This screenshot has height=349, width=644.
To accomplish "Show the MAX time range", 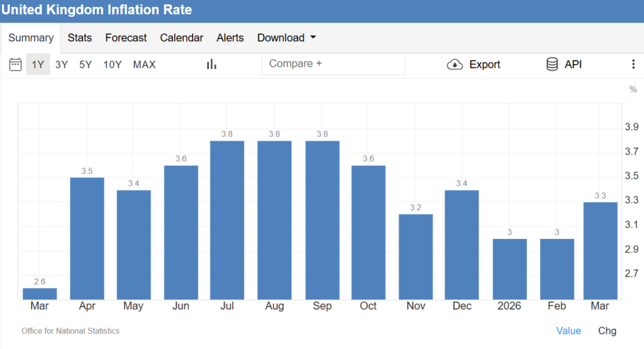I will [x=144, y=64].
